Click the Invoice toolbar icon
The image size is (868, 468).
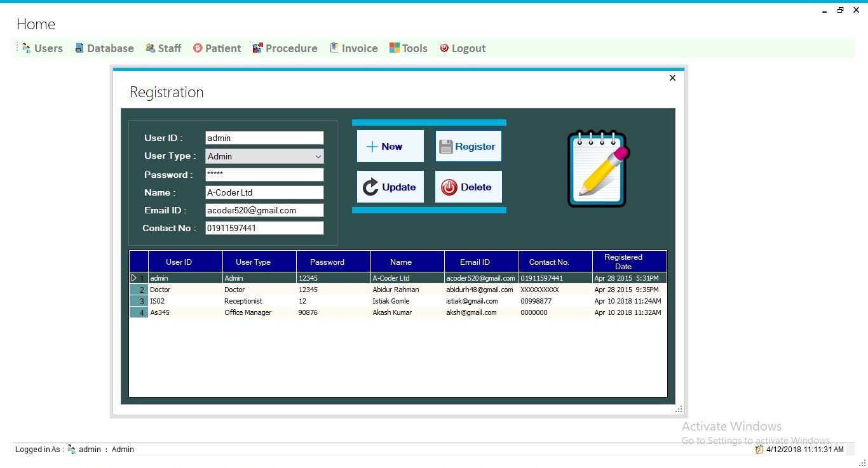click(x=334, y=48)
